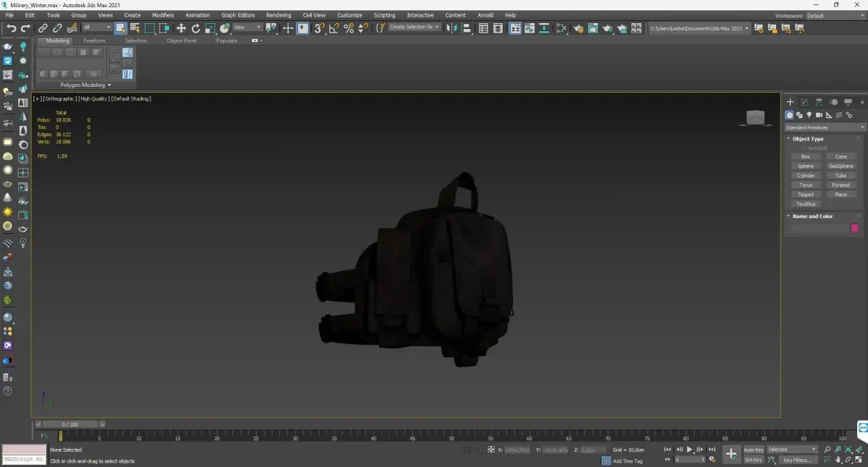Click the Redo arrow icon
The image size is (868, 467).
[x=25, y=28]
